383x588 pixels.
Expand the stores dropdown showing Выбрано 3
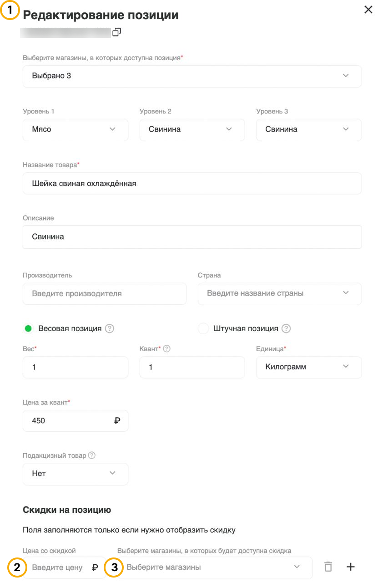(x=192, y=76)
